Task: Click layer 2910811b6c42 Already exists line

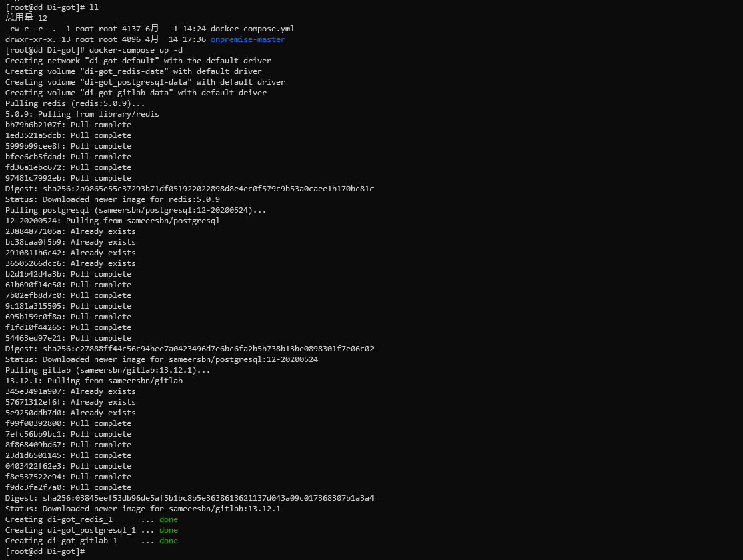Action: (x=71, y=253)
